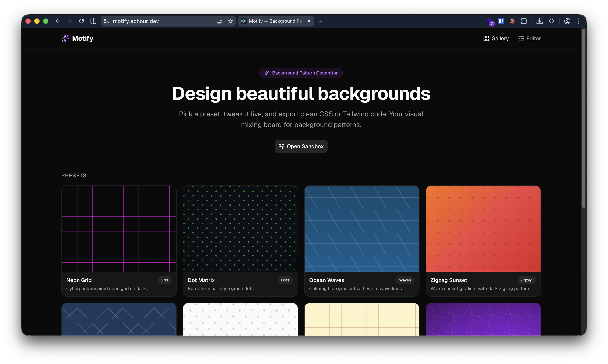
Task: Click the Open Sandbox button
Action: pyautogui.click(x=301, y=146)
